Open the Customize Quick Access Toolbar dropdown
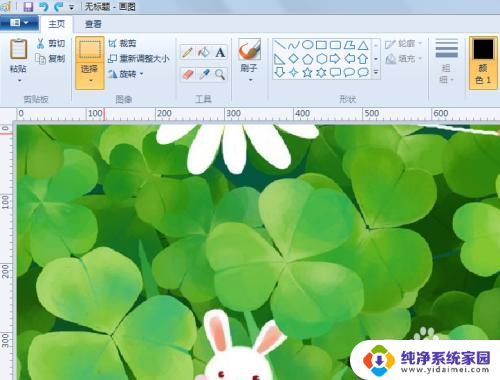The width and height of the screenshot is (500, 380). coord(71,7)
